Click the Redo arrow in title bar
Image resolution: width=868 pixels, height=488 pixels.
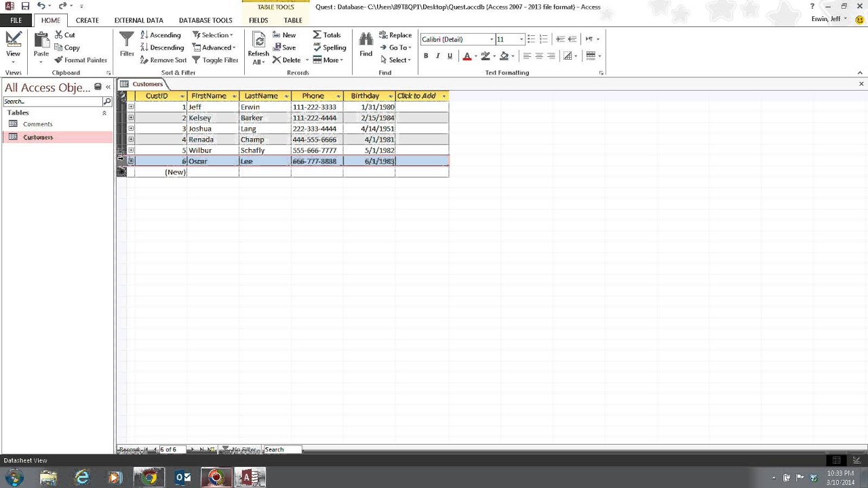[62, 6]
